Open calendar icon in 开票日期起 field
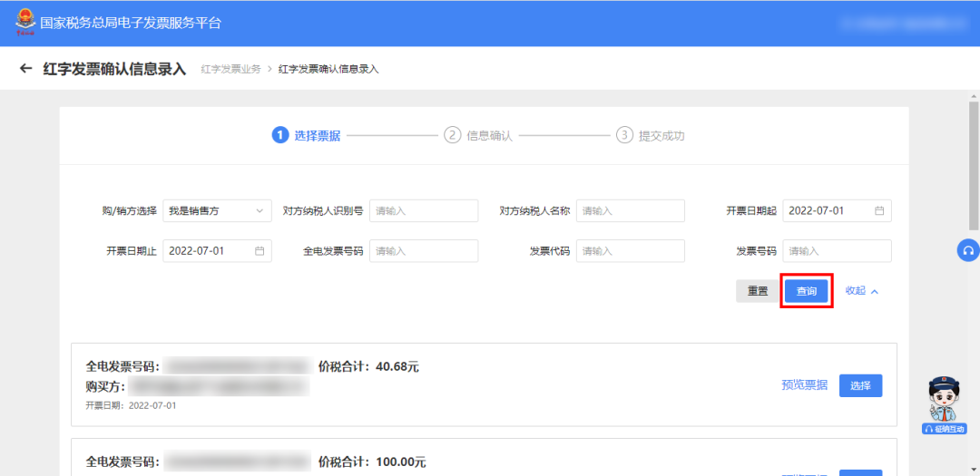The width and height of the screenshot is (980, 476). click(878, 211)
